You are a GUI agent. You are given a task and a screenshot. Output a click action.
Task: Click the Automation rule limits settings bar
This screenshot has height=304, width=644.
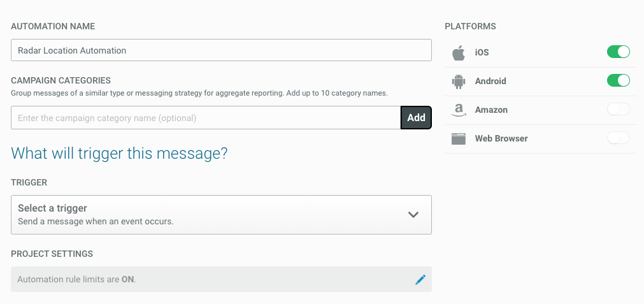tap(210, 279)
